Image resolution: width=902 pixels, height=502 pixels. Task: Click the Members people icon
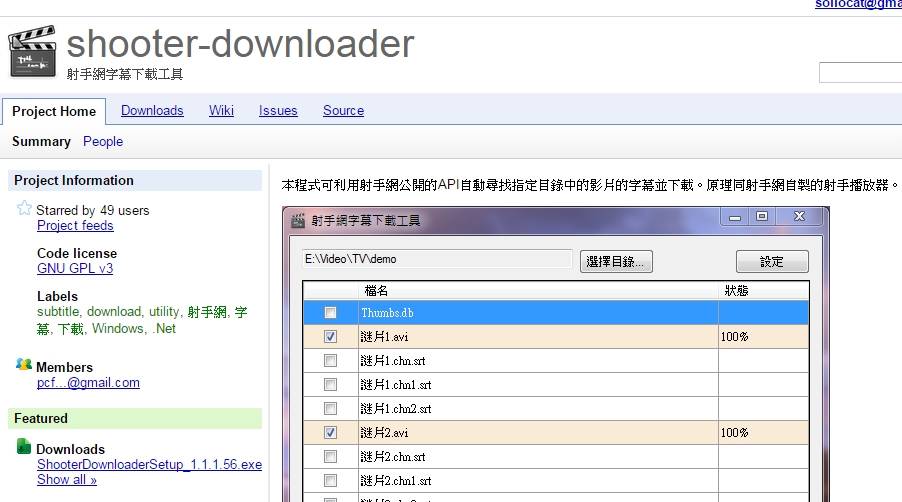coord(24,365)
